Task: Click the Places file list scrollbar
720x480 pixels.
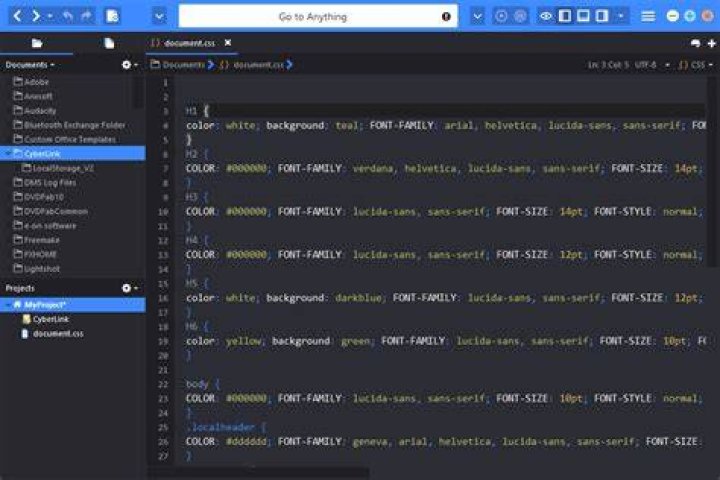Action: 137,92
